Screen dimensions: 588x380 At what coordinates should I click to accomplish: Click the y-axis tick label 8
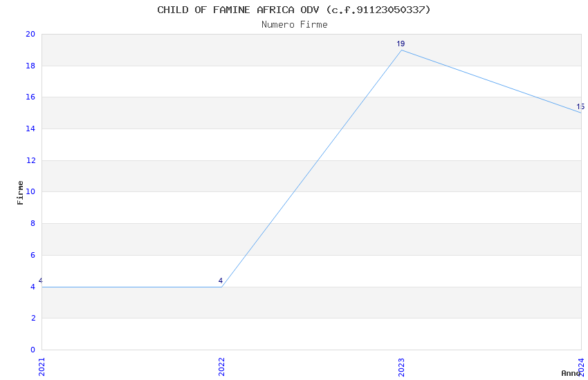(33, 224)
